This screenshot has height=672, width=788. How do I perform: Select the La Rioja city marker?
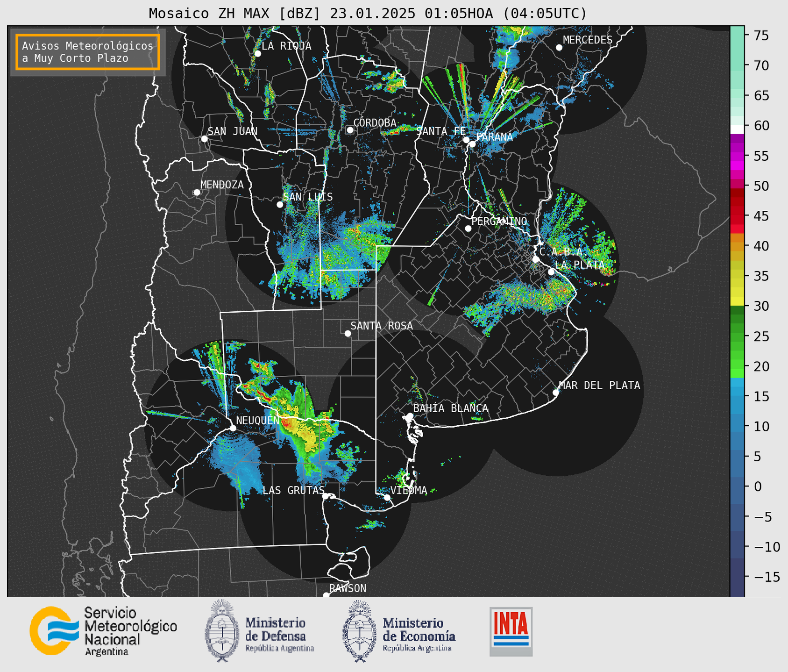[x=257, y=54]
